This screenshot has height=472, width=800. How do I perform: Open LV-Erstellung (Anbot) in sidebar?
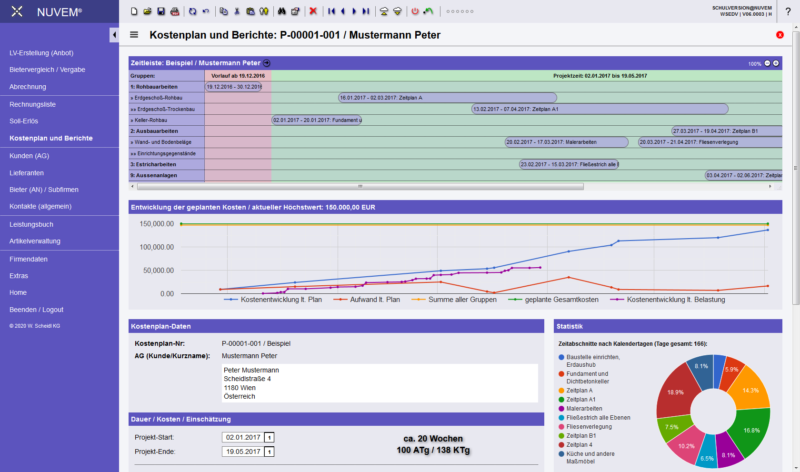click(41, 53)
